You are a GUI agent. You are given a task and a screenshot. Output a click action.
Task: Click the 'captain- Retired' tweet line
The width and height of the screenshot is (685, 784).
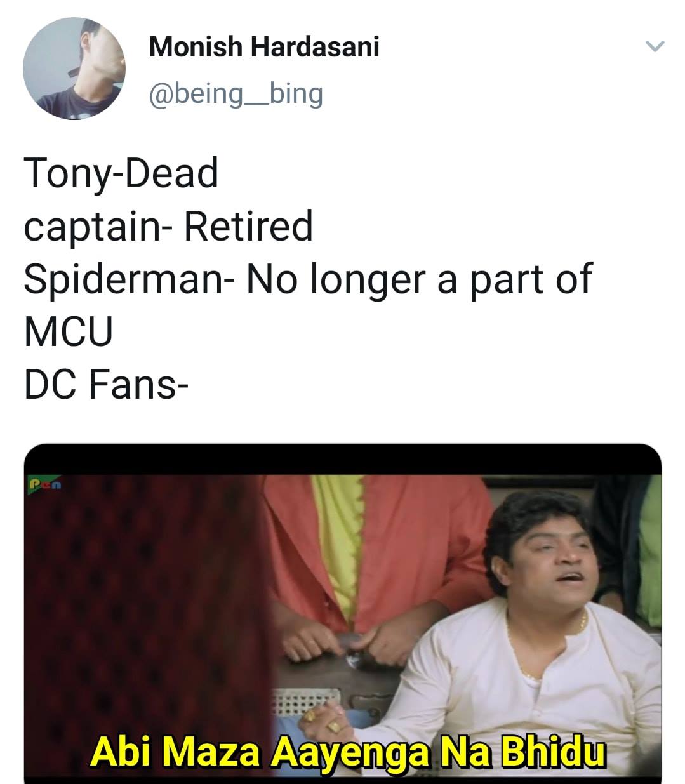(x=169, y=227)
